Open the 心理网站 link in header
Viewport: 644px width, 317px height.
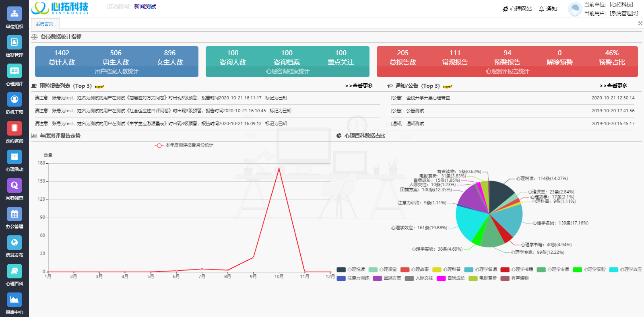click(517, 9)
